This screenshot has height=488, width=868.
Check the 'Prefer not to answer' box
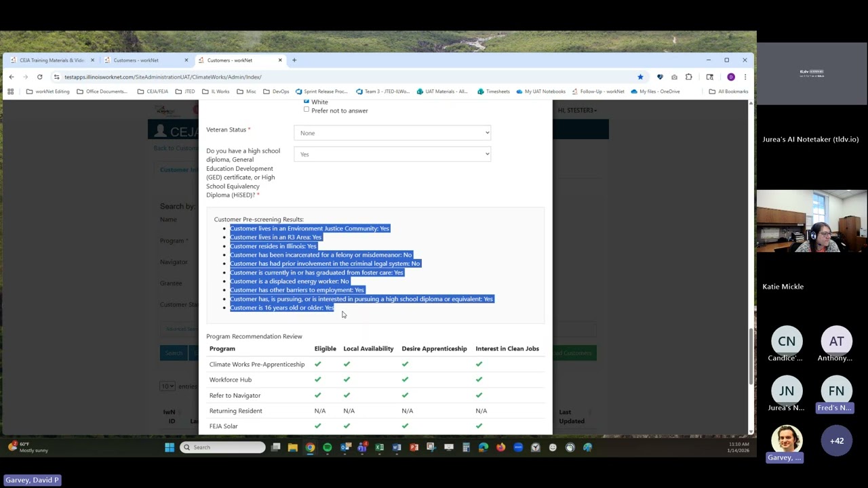[307, 110]
